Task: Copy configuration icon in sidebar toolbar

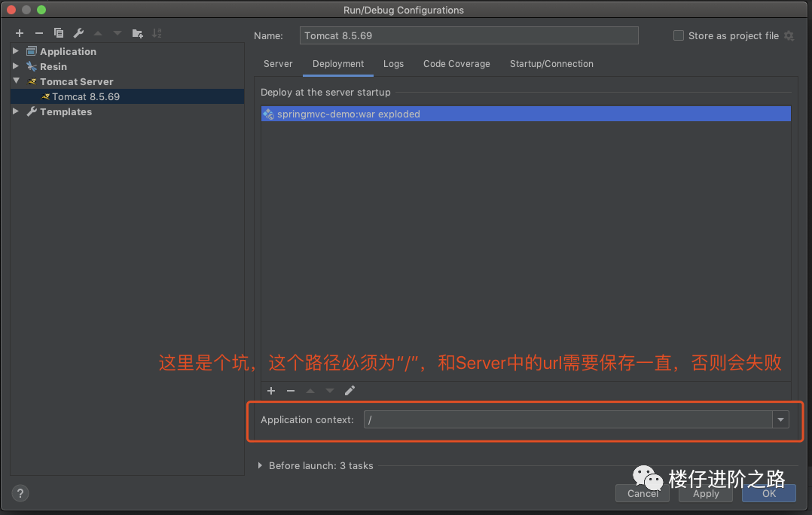Action: (59, 33)
